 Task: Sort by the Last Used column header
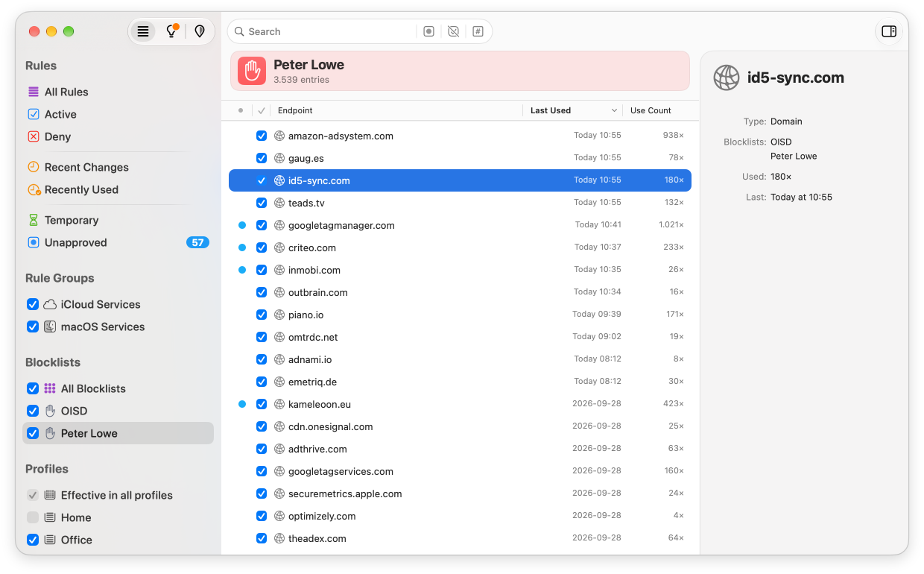point(551,110)
